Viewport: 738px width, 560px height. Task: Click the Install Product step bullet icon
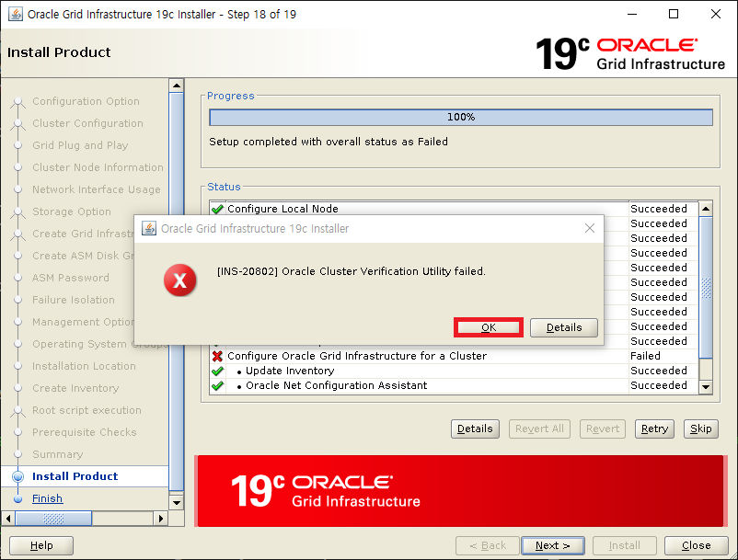[x=17, y=476]
